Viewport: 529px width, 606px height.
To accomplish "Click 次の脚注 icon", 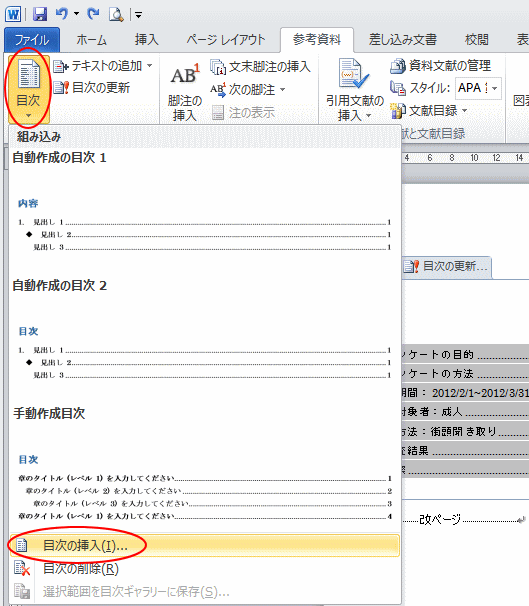I will (x=218, y=90).
